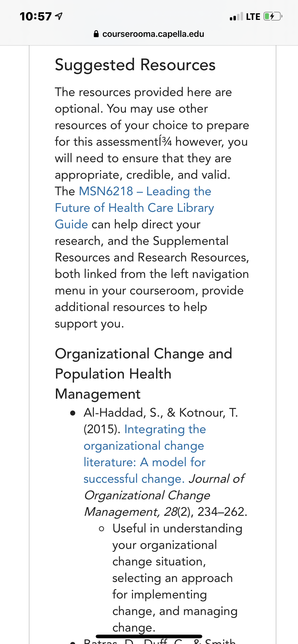Tap the text Supplemental Resources and Research Resources
The width and height of the screenshot is (298, 644).
coord(152,249)
